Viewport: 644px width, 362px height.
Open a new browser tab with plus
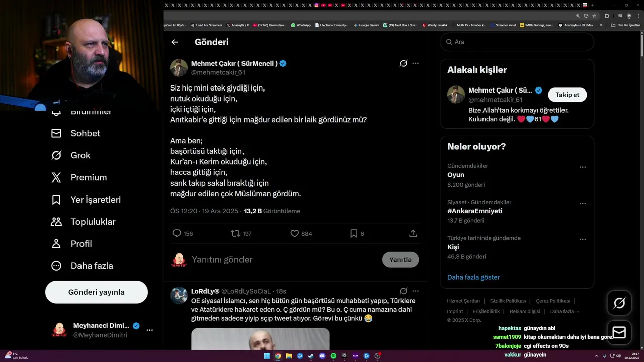pos(593,5)
